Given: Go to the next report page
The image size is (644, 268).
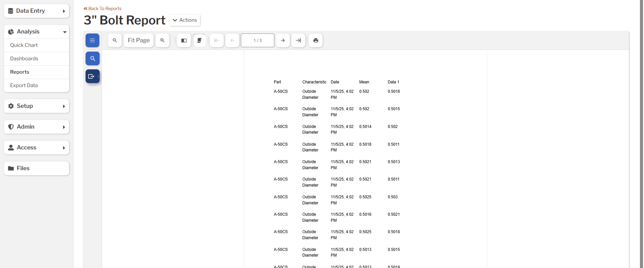Looking at the screenshot, I should [x=283, y=40].
